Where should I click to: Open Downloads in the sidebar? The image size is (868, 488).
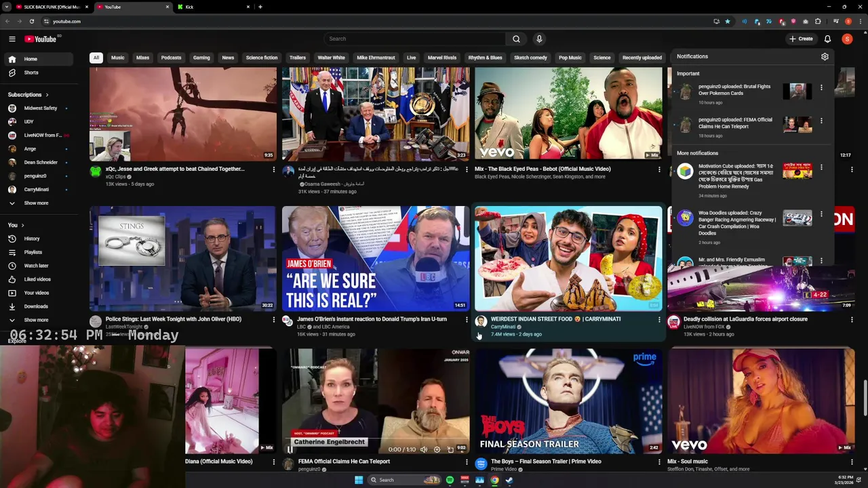pyautogui.click(x=39, y=306)
